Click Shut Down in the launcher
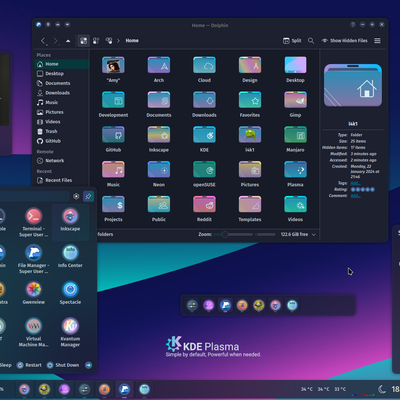 coord(63,365)
